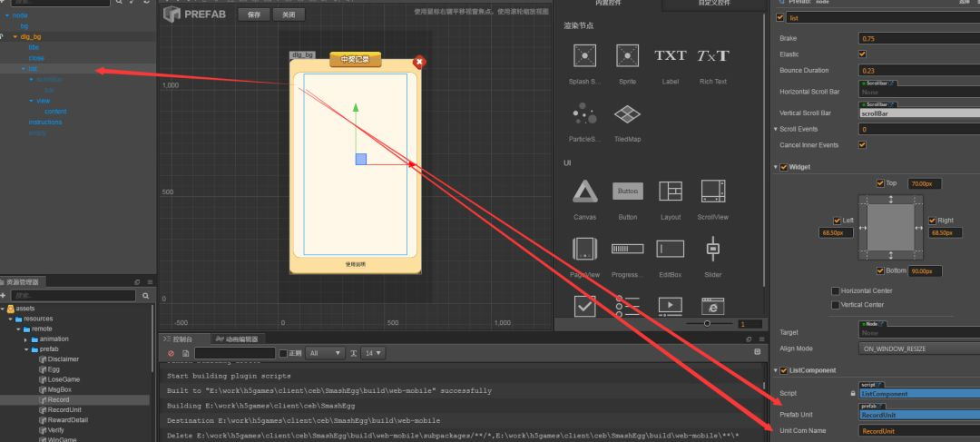
Task: Select the Toggle checkmark control icon
Action: (584, 306)
